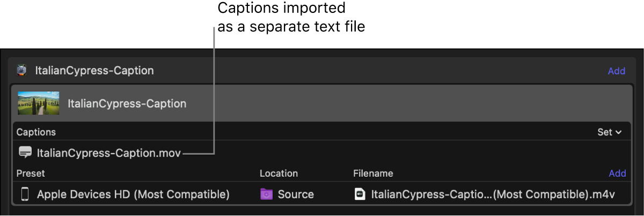Click the output filename ending in .m4v

(493, 195)
